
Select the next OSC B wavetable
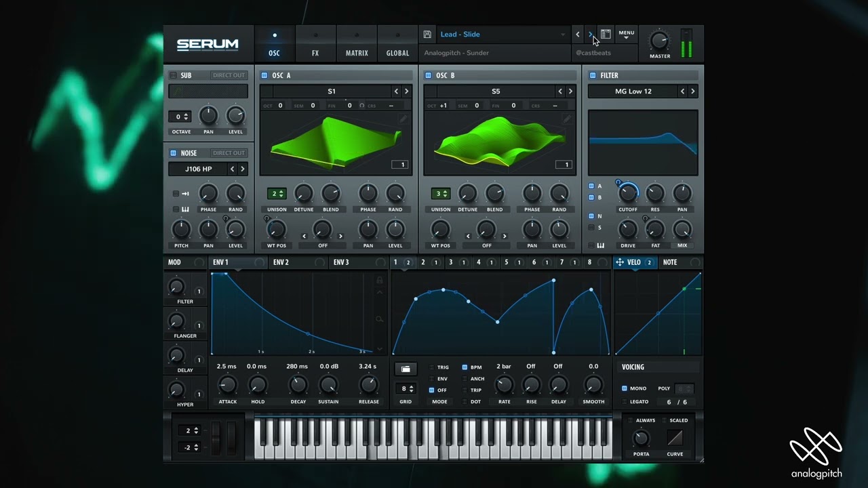click(x=570, y=91)
